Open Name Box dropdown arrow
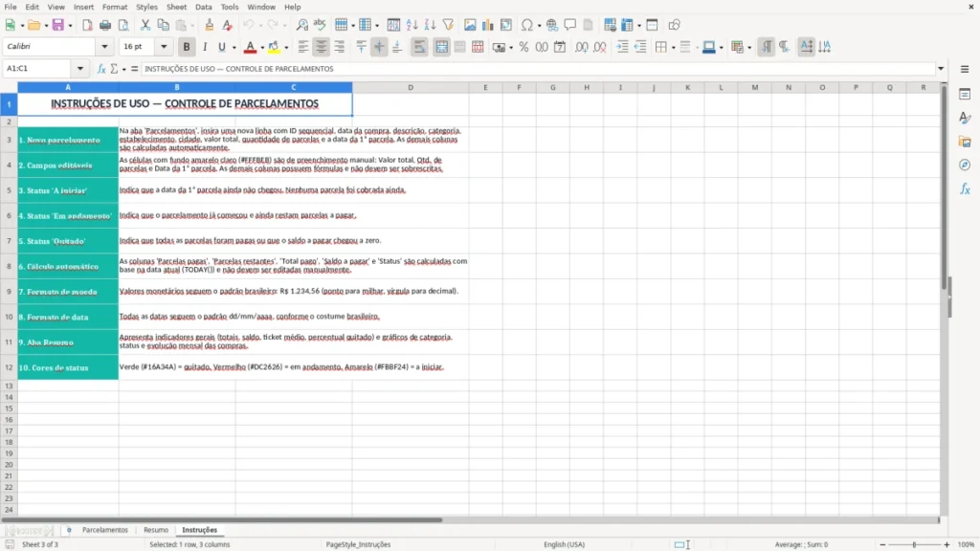 (80, 69)
